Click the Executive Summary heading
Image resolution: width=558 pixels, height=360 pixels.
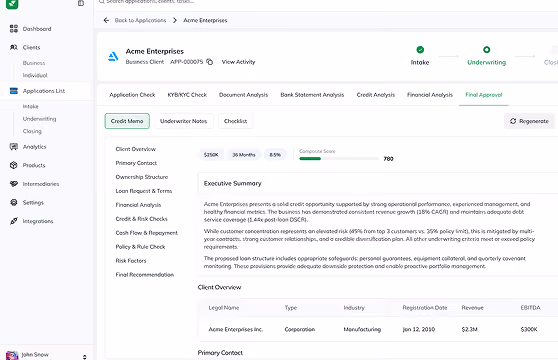pyautogui.click(x=232, y=184)
